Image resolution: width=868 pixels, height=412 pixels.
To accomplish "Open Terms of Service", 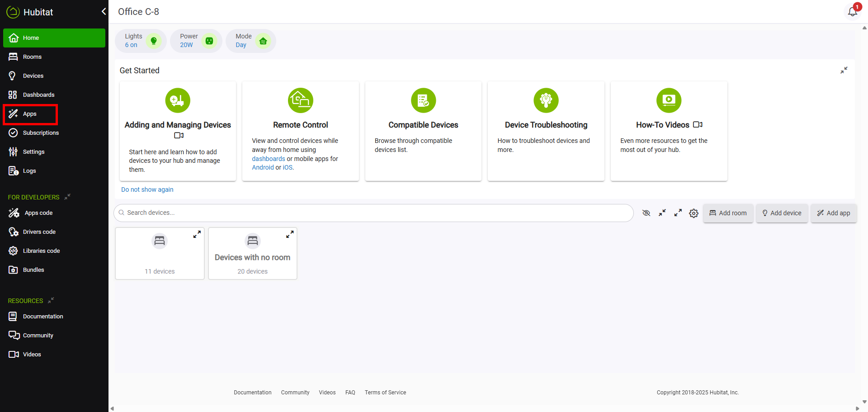I will point(386,393).
